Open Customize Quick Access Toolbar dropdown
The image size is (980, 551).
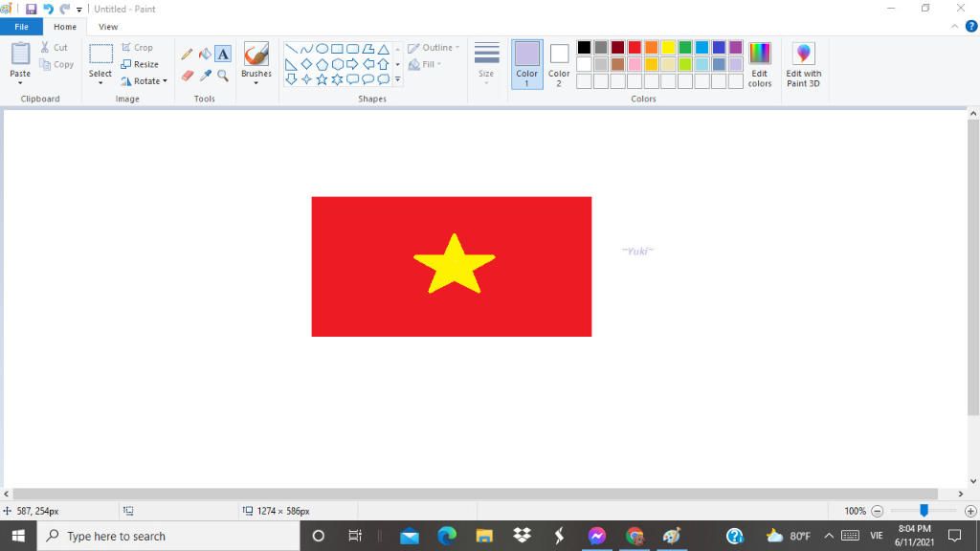pos(79,10)
